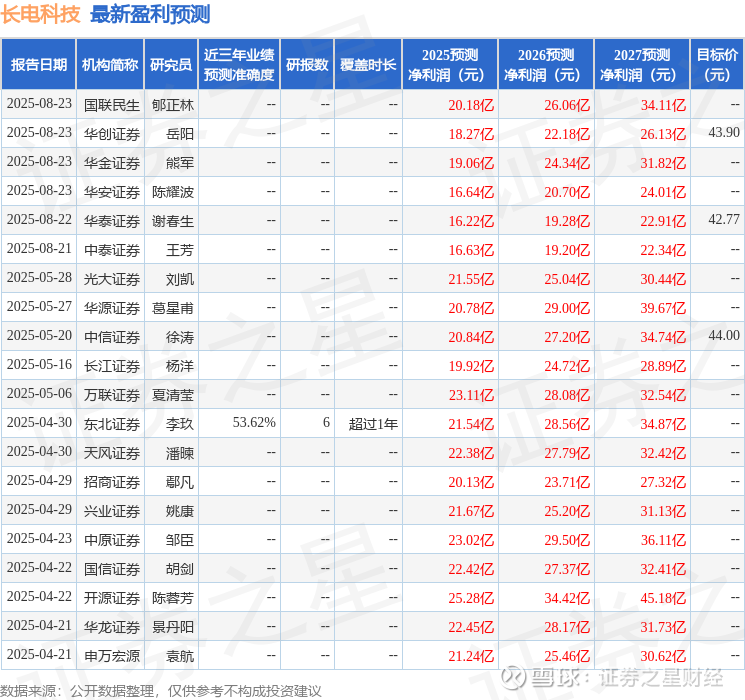Image resolution: width=745 pixels, height=700 pixels.
Task: Click analyst name 熊军
Action: [x=180, y=163]
